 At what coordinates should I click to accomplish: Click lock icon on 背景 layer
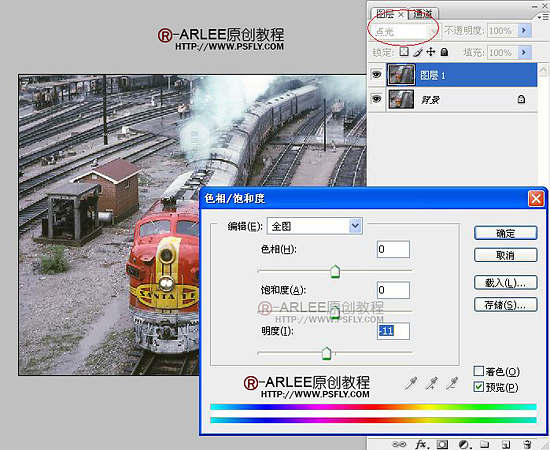(521, 99)
